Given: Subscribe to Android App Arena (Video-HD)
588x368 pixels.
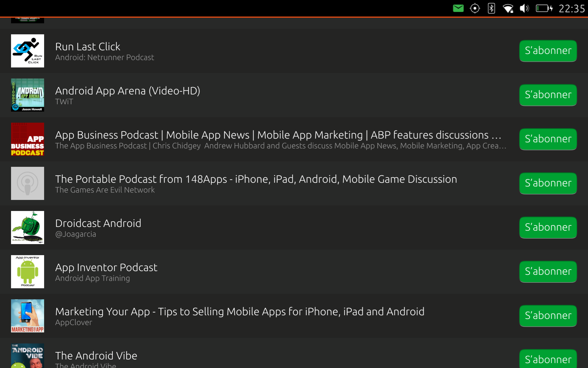Looking at the screenshot, I should 548,95.
